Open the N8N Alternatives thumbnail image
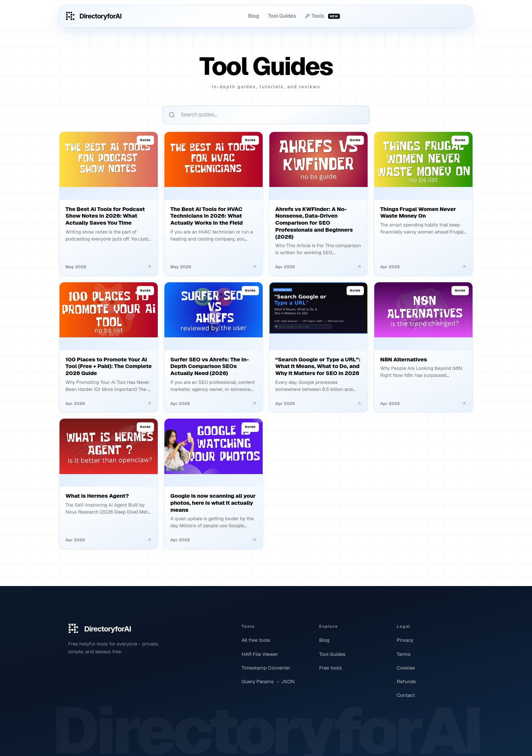 (423, 310)
